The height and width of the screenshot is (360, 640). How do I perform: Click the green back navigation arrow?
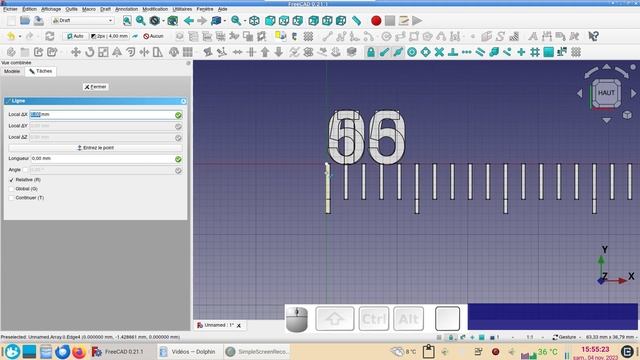pyautogui.click(x=188, y=20)
